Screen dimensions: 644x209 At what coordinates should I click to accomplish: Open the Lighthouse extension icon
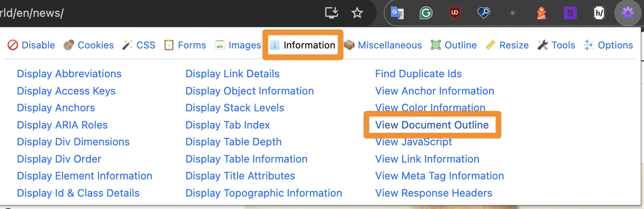(x=541, y=13)
